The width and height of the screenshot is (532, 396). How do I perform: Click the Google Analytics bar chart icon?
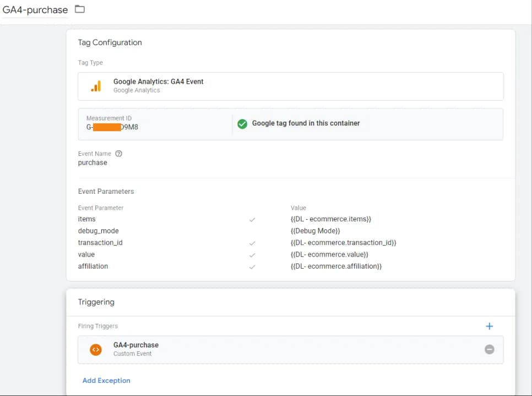96,86
